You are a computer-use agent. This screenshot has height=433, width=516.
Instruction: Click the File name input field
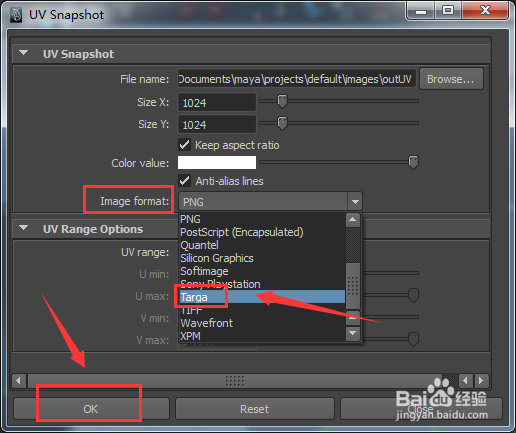297,79
